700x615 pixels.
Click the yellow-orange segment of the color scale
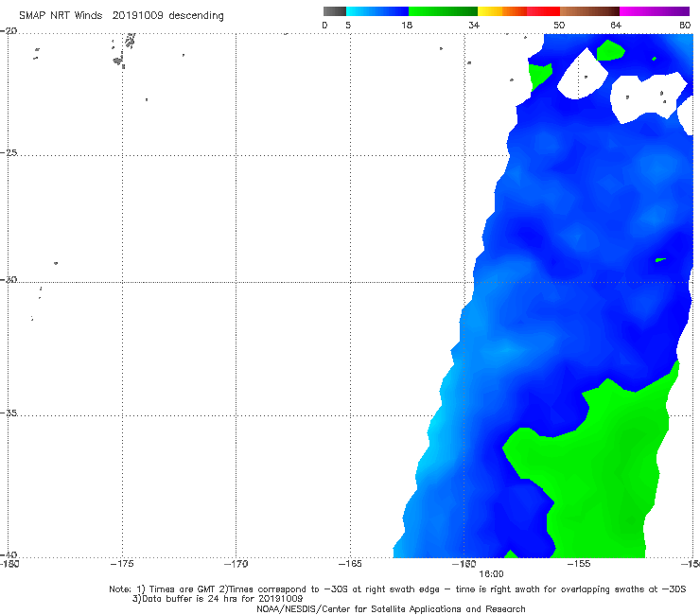501,11
